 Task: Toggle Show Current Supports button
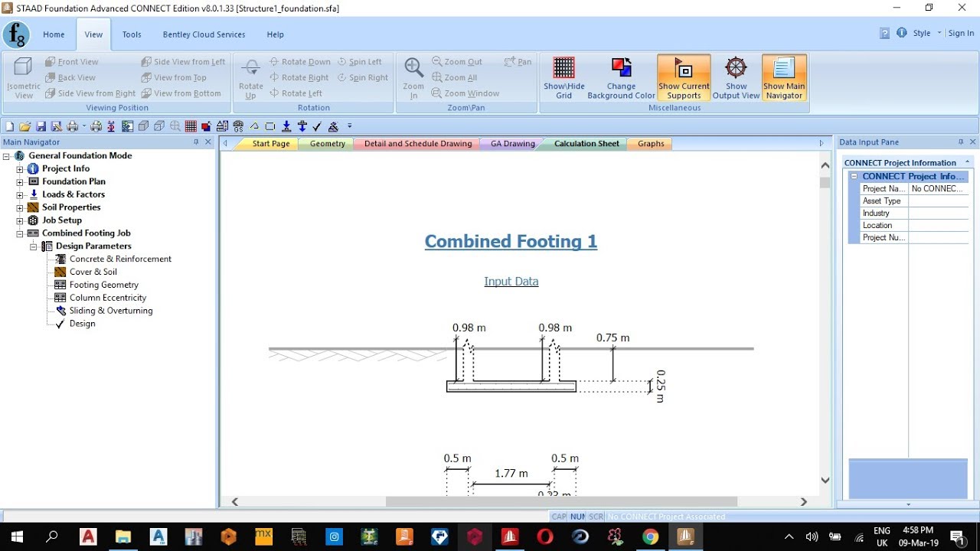(684, 77)
